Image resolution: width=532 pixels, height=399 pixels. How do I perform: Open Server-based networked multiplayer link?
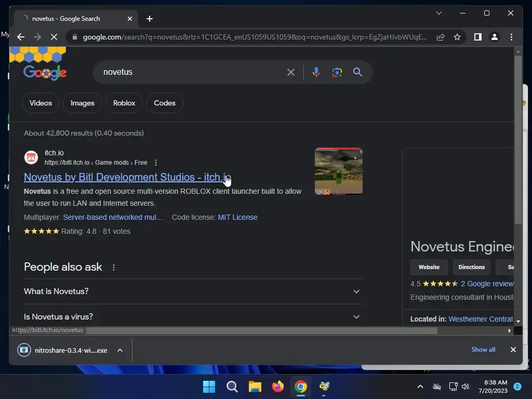tap(113, 217)
